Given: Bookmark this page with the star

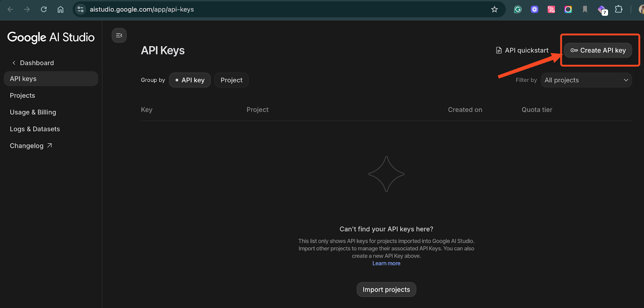Looking at the screenshot, I should coord(495,9).
